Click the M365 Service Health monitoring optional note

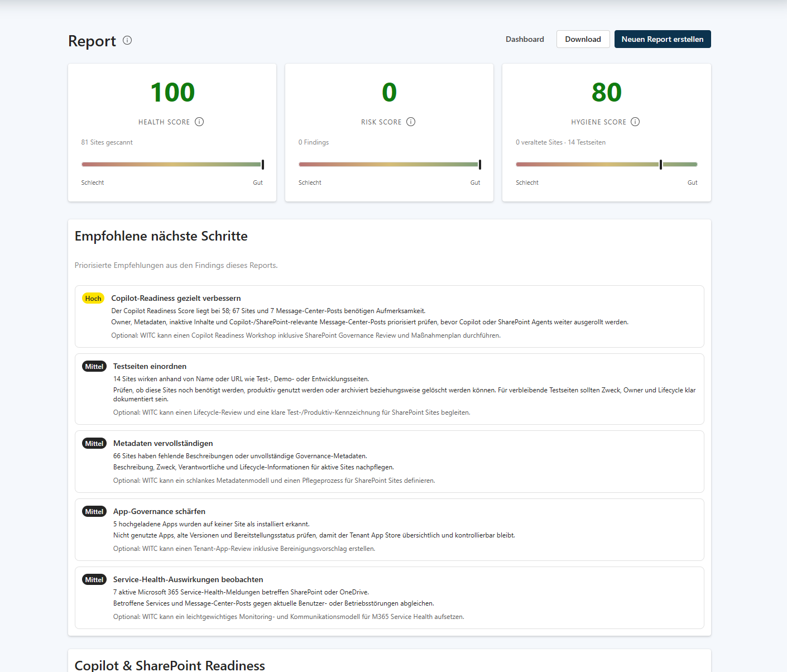(x=289, y=617)
